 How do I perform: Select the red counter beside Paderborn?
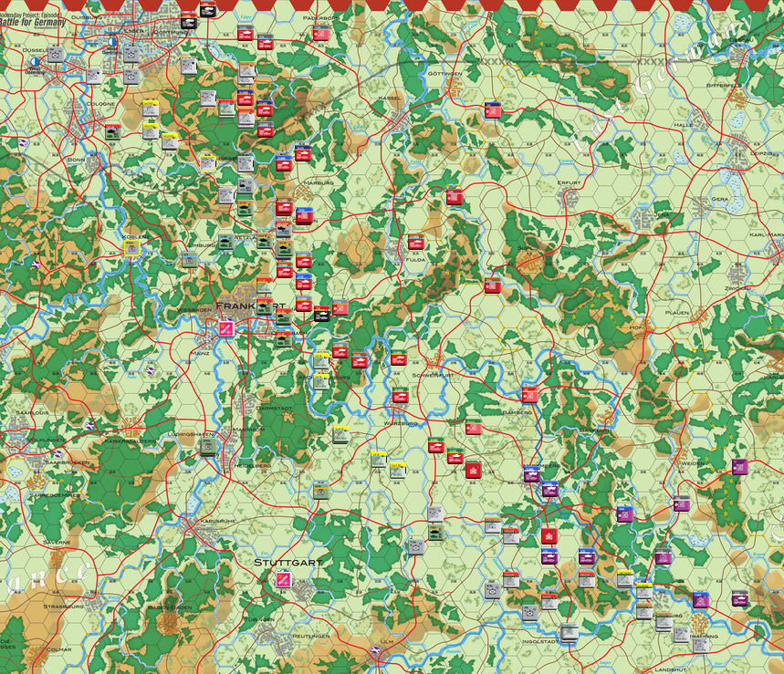click(321, 34)
